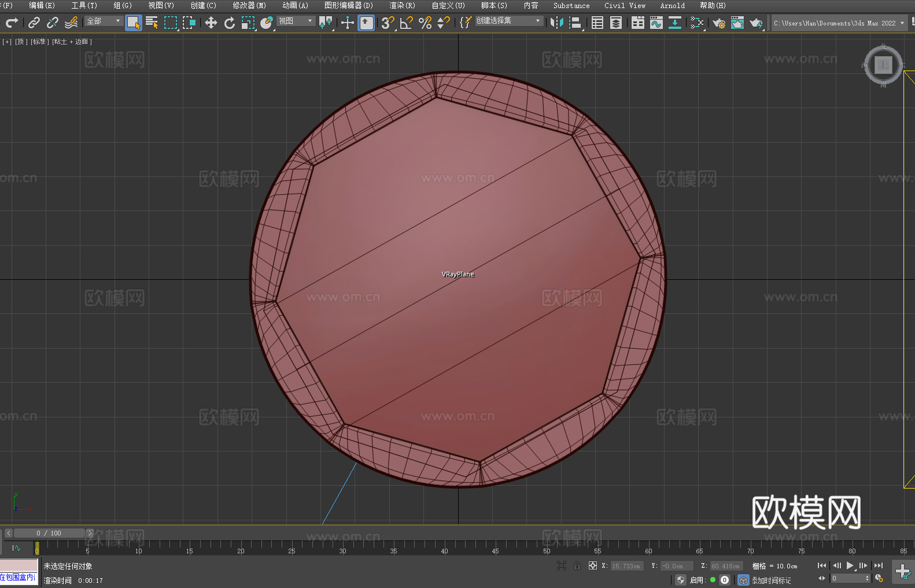Open the 修改器(M) menu

[249, 5]
